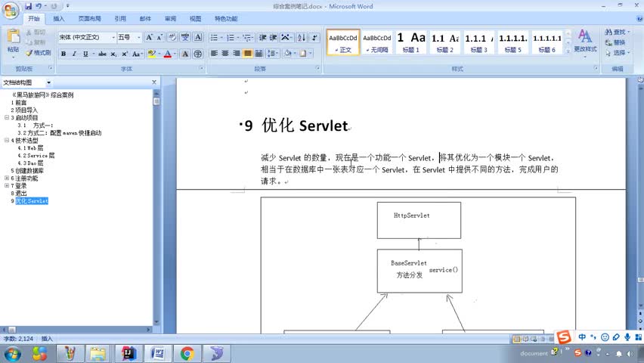
Task: Open IntelliJ IDEA from the taskbar
Action: pyautogui.click(x=128, y=353)
